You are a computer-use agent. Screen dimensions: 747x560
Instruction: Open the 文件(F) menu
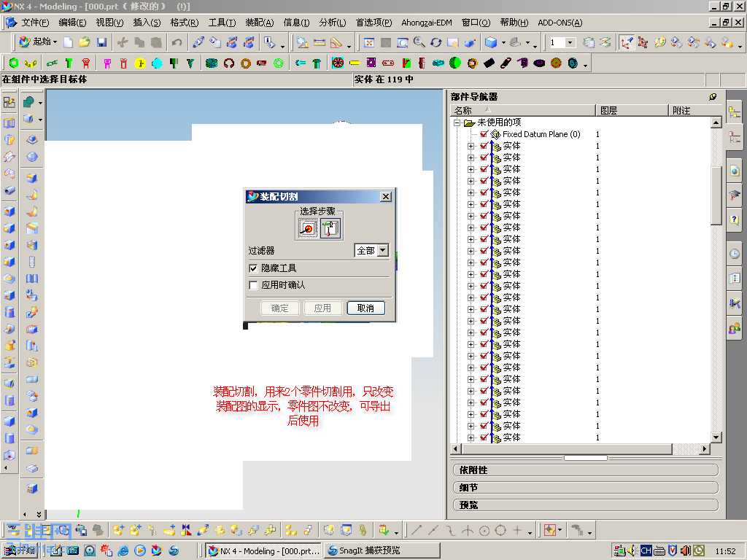point(35,23)
